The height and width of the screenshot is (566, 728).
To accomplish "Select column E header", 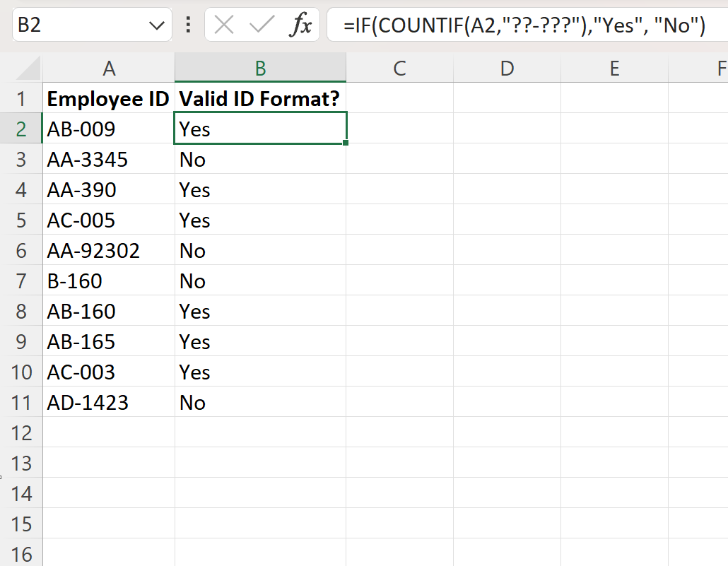I will point(614,69).
